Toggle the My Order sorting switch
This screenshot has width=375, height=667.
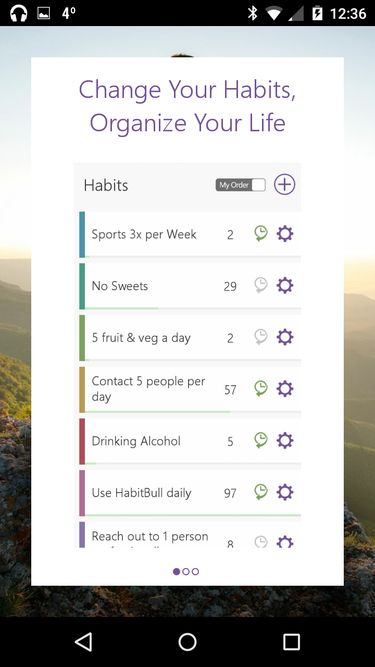pos(241,185)
